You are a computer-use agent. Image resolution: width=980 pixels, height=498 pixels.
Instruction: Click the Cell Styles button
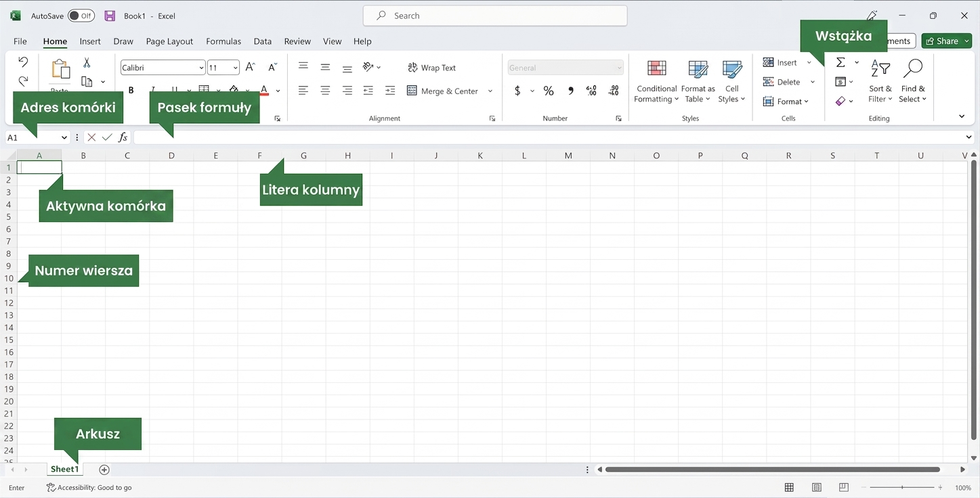(x=732, y=81)
